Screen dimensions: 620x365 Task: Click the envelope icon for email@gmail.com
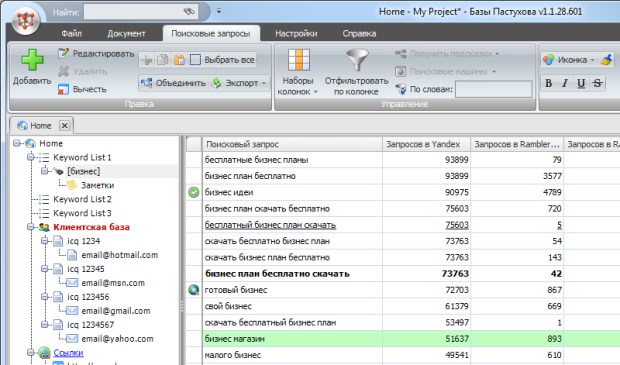click(72, 311)
